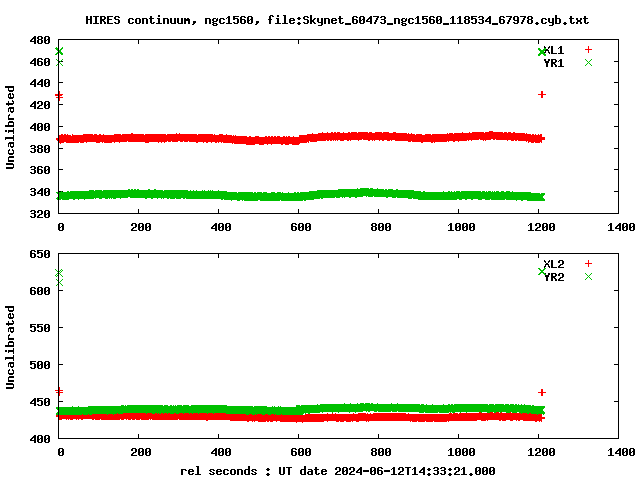Click the 450 tick label on bottom plot
This screenshot has height=480, width=640.
pos(40,402)
